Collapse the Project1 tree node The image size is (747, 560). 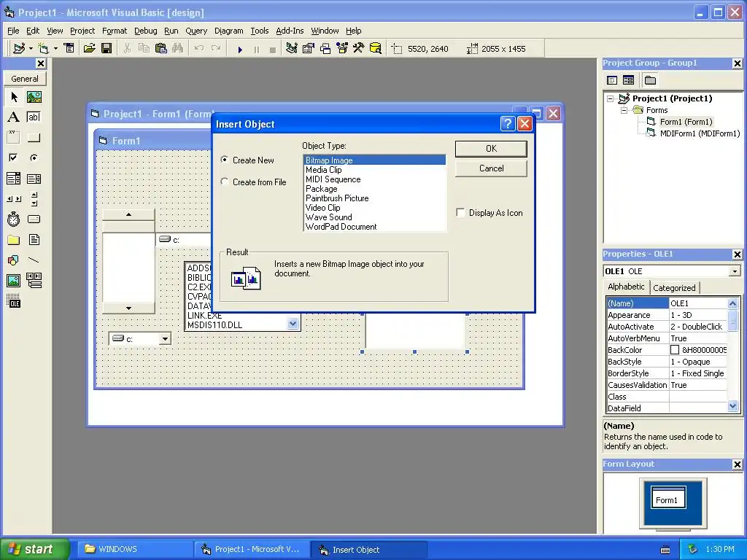click(x=611, y=98)
